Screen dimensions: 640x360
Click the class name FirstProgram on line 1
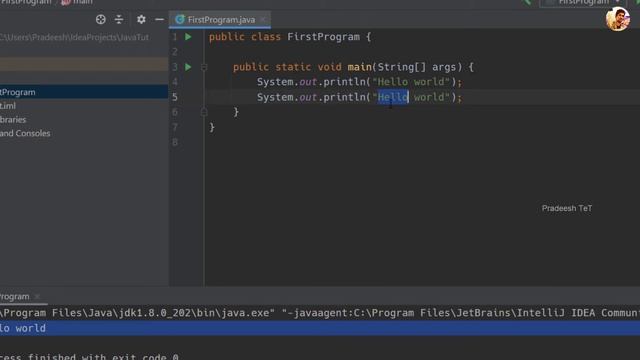pos(323,37)
